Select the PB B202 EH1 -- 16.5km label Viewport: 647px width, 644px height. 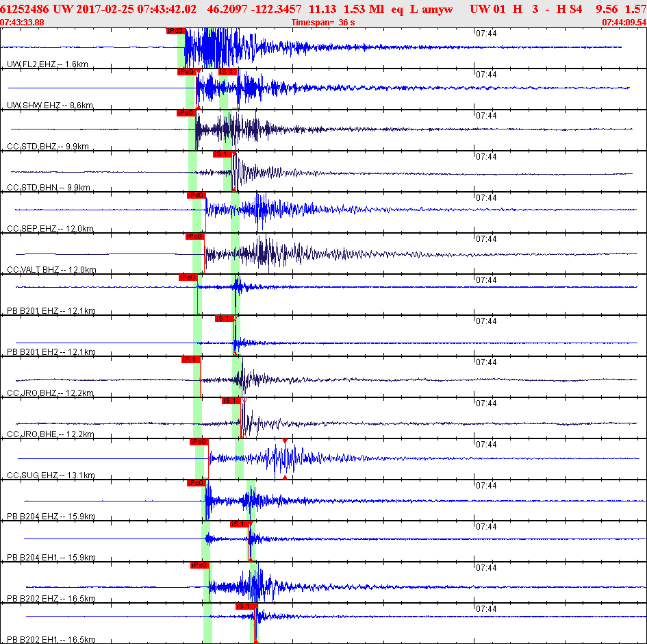tap(51, 639)
